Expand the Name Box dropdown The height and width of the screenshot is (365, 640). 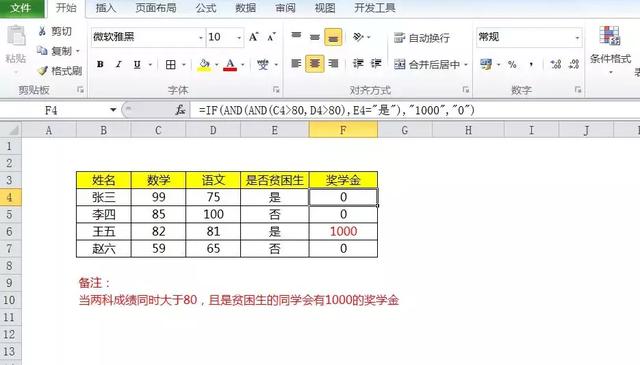pos(113,110)
